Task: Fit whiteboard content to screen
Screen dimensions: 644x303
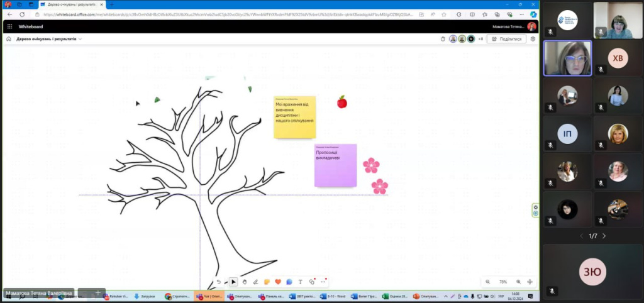Action: tap(530, 282)
